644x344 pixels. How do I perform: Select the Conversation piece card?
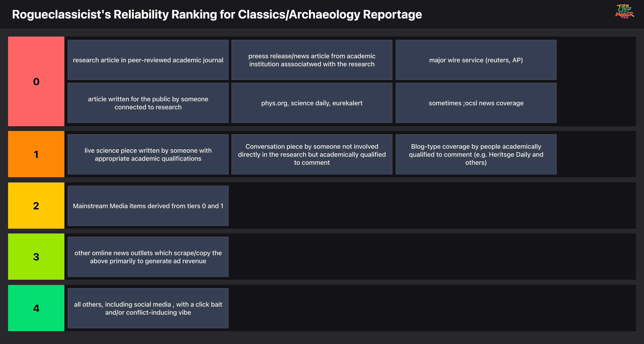click(x=312, y=154)
